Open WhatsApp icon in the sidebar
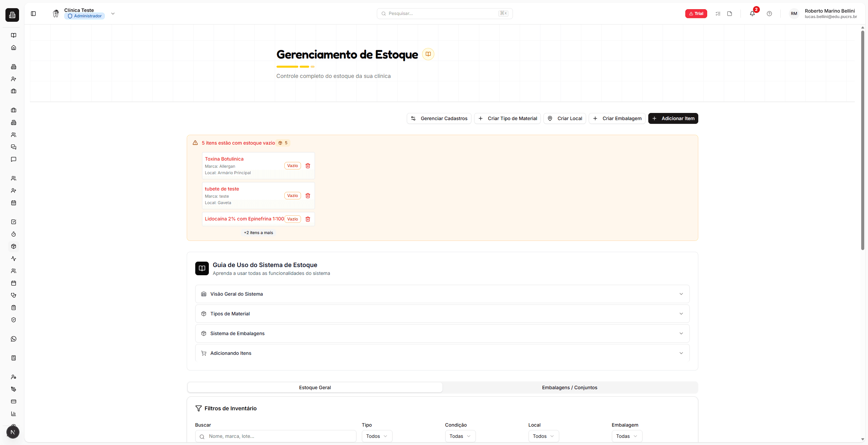The image size is (868, 445). pos(14,339)
